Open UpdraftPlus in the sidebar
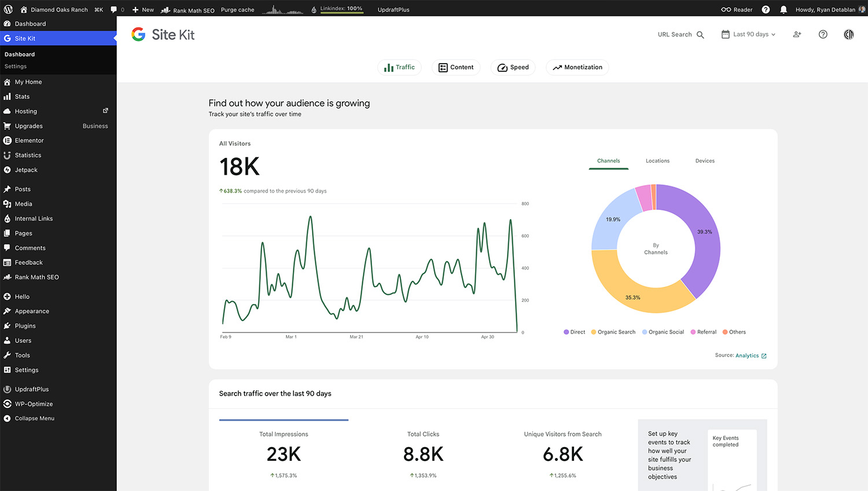 (58, 389)
